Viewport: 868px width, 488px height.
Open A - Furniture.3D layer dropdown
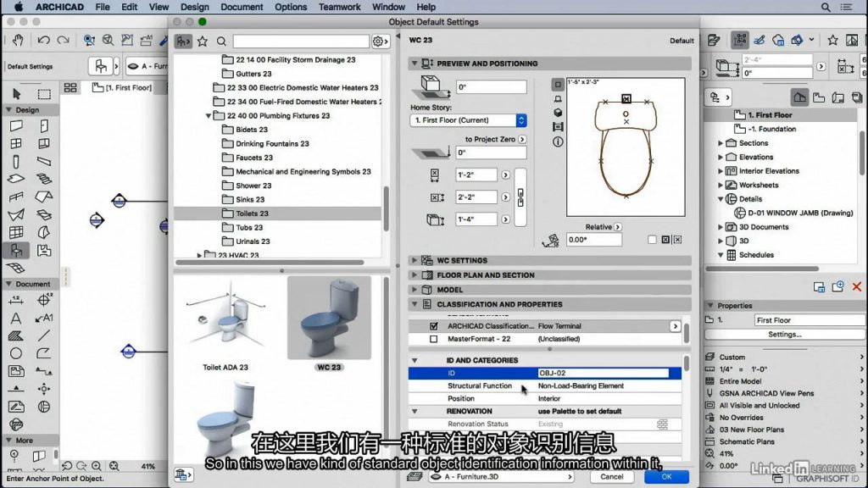click(x=500, y=476)
